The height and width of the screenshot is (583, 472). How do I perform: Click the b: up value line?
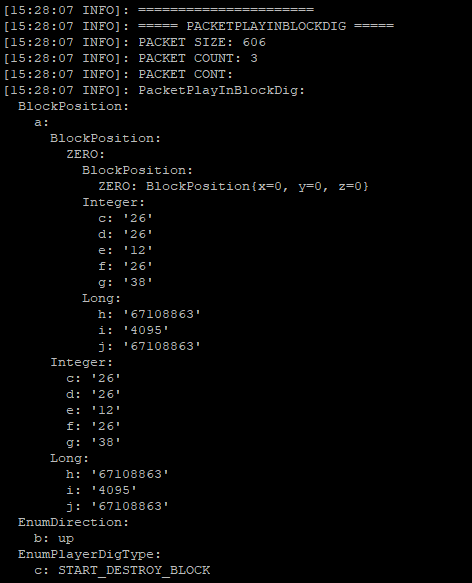point(54,538)
